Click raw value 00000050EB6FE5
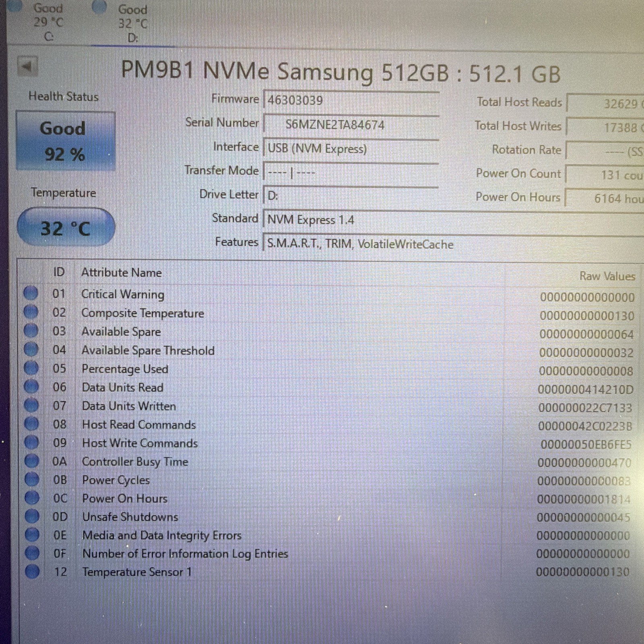Screen dimensions: 644x644 (586, 445)
